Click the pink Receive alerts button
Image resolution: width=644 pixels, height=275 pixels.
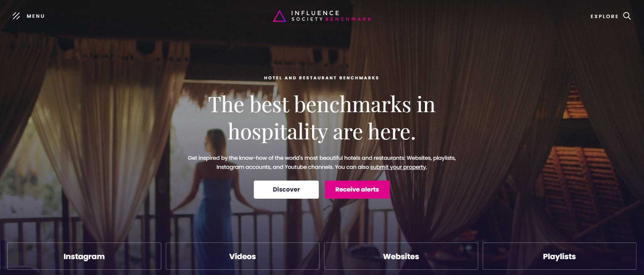[x=357, y=190]
